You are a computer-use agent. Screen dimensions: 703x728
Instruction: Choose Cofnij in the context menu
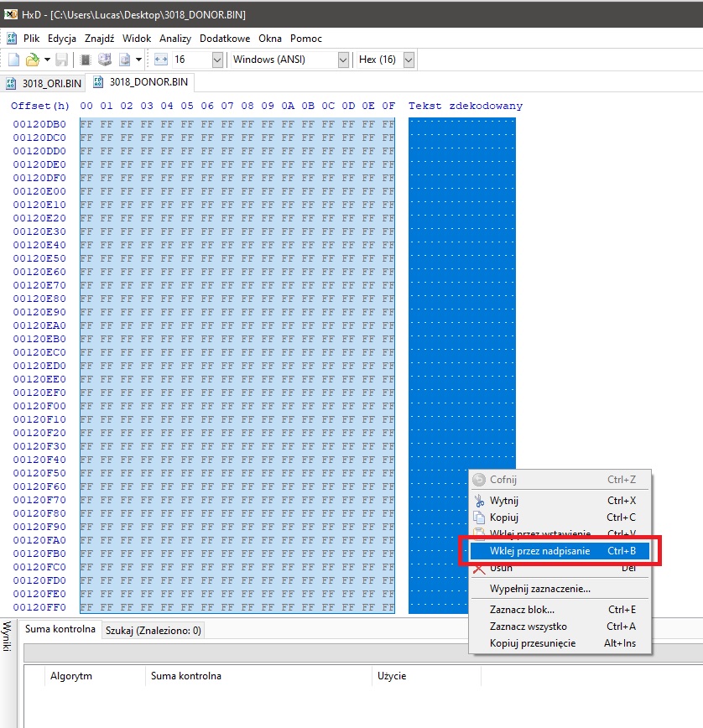[x=560, y=480]
